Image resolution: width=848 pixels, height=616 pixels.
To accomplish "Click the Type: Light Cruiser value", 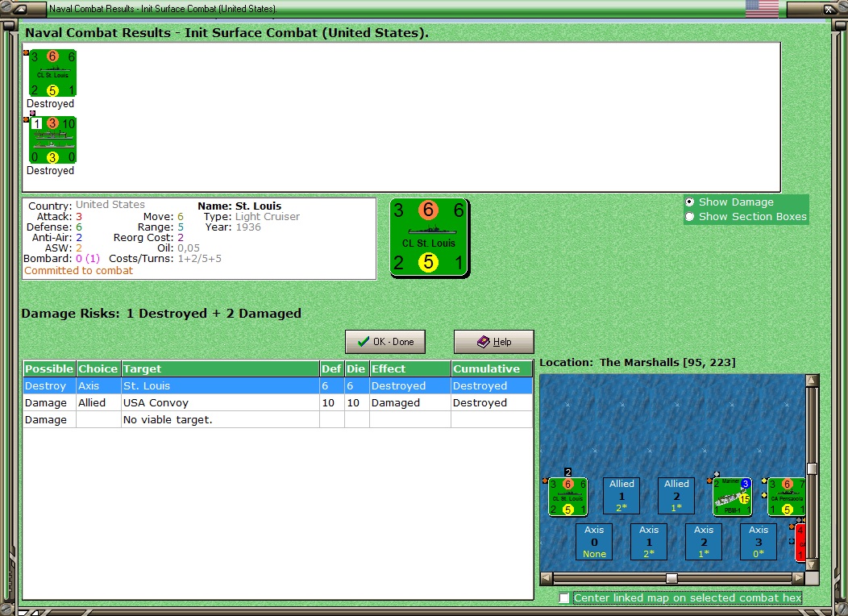I will pyautogui.click(x=267, y=216).
